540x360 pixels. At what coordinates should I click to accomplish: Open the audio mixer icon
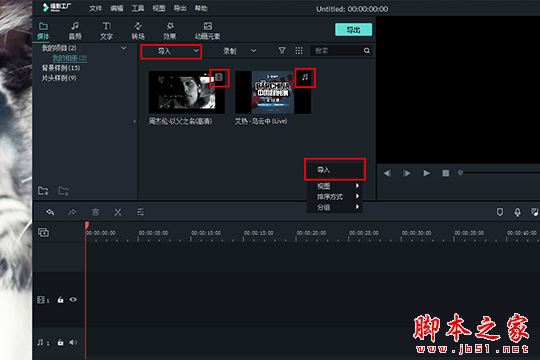pyautogui.click(x=535, y=212)
